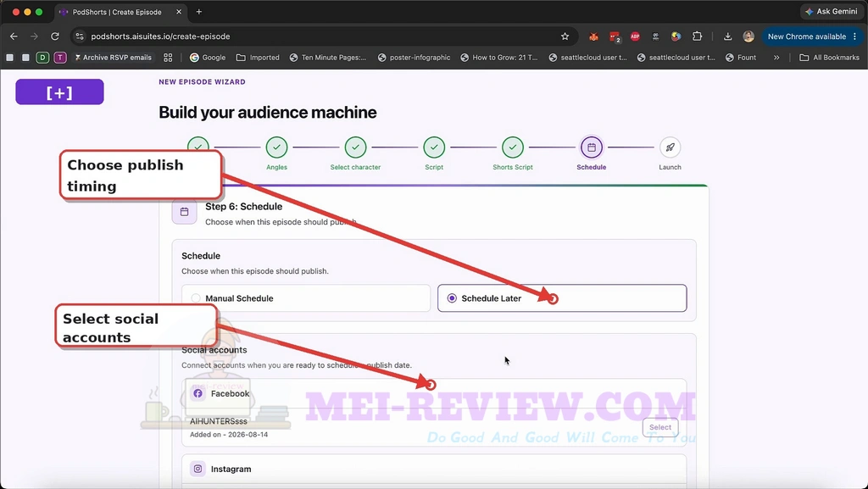Expand hidden bookmarks chevron

[776, 58]
